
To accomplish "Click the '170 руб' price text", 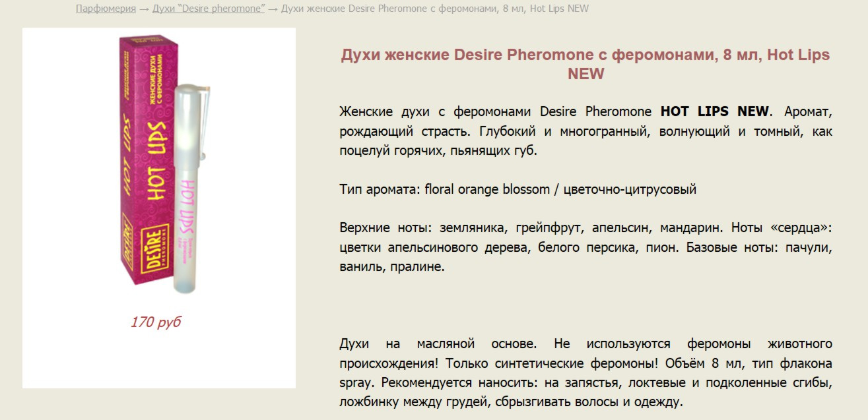I will (156, 322).
